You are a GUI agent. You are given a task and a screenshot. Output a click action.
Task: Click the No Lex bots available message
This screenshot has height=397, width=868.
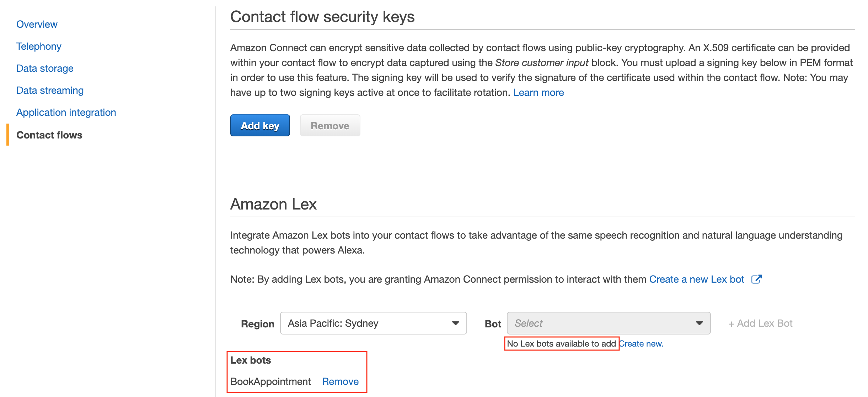(561, 344)
